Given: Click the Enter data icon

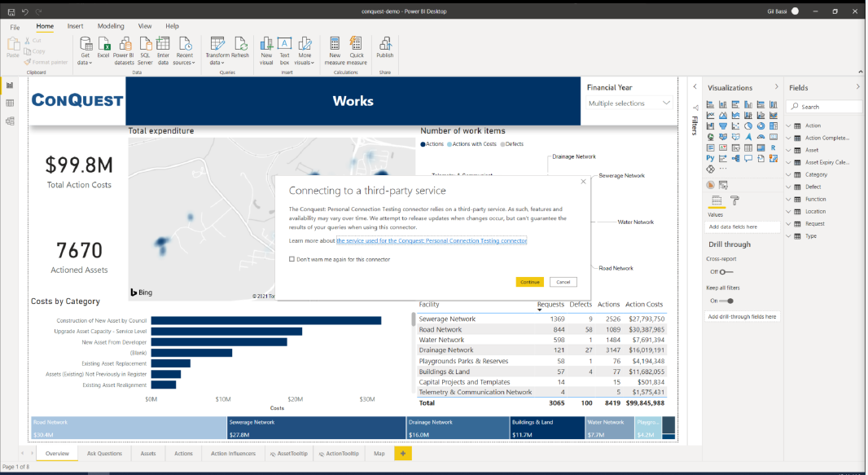Looking at the screenshot, I should point(163,44).
